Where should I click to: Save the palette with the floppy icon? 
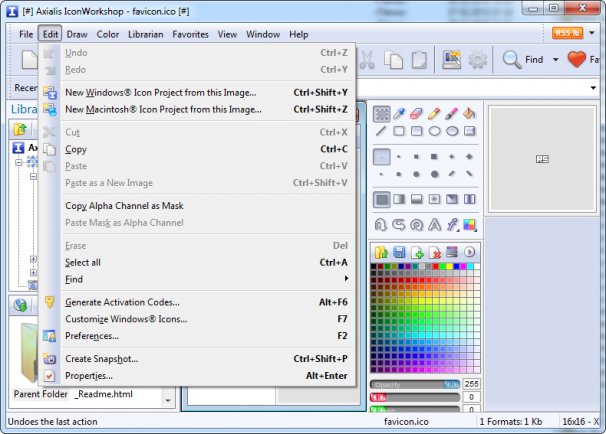point(399,253)
